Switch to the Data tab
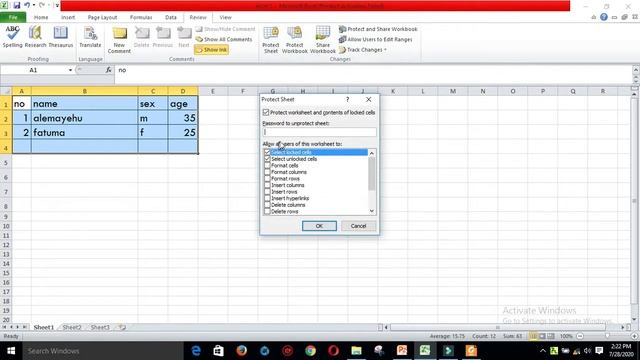 [x=171, y=18]
